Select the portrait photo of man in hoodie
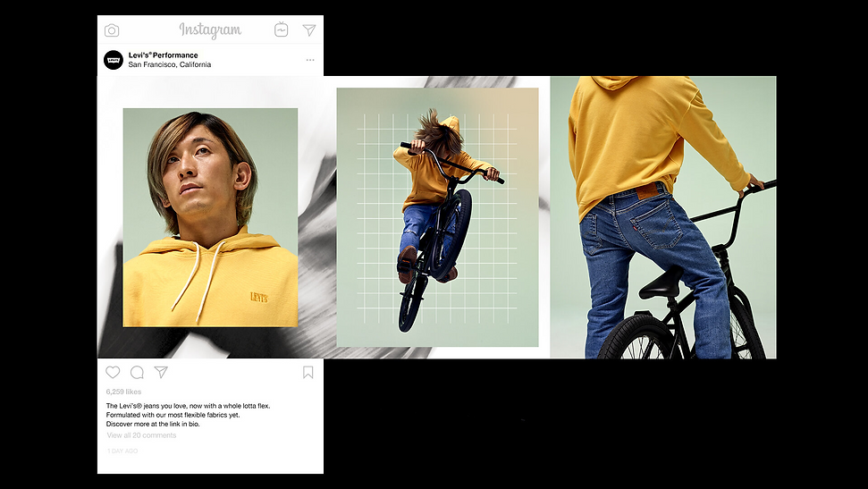The height and width of the screenshot is (489, 868). point(210,217)
